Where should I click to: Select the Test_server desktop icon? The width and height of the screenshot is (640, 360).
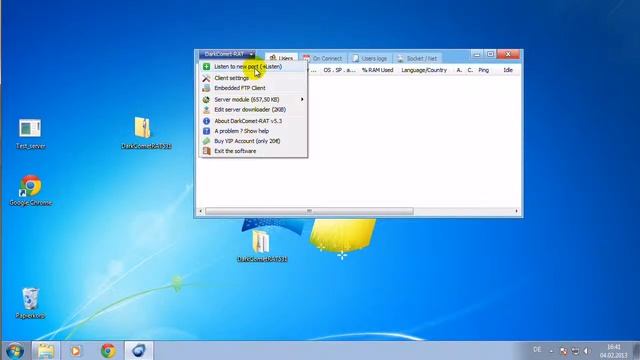pos(30,134)
